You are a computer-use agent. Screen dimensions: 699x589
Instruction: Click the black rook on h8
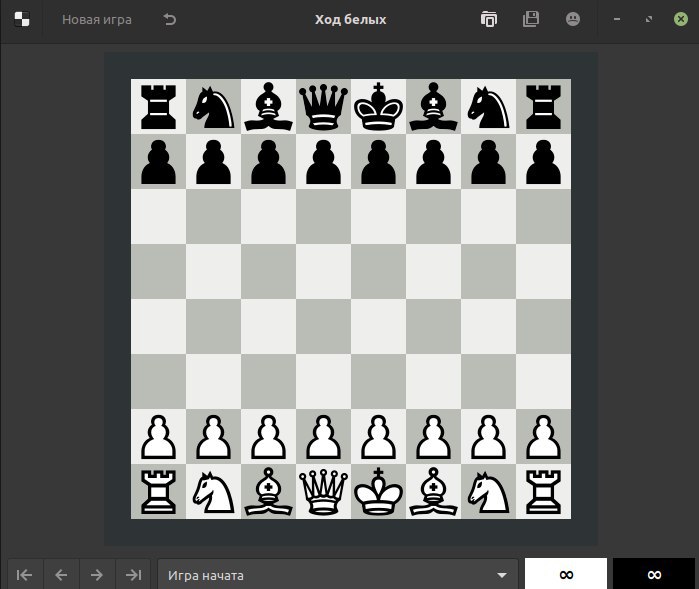pyautogui.click(x=543, y=107)
